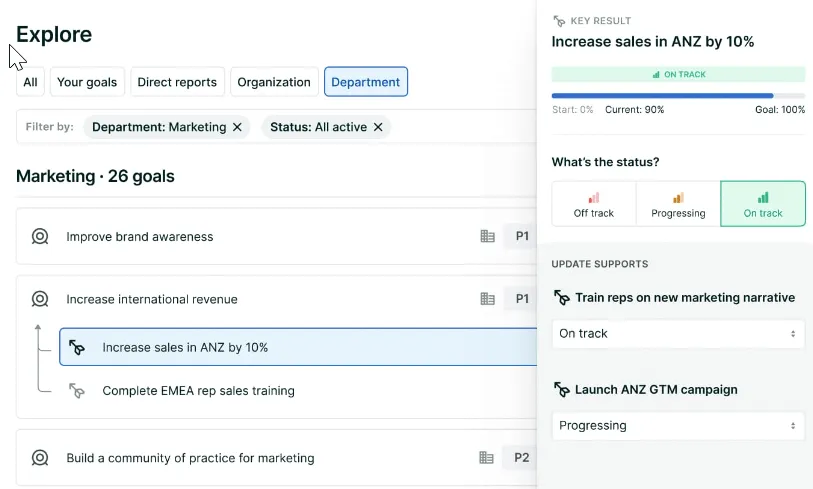Click the building icon on Increase international revenue row
The image size is (813, 489).
[487, 299]
